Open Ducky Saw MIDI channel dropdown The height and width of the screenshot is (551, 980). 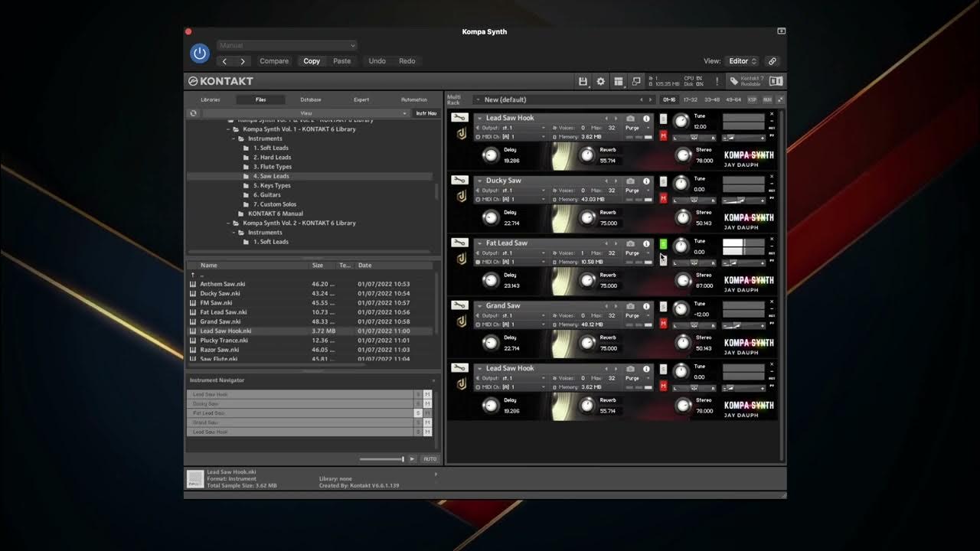pos(511,200)
